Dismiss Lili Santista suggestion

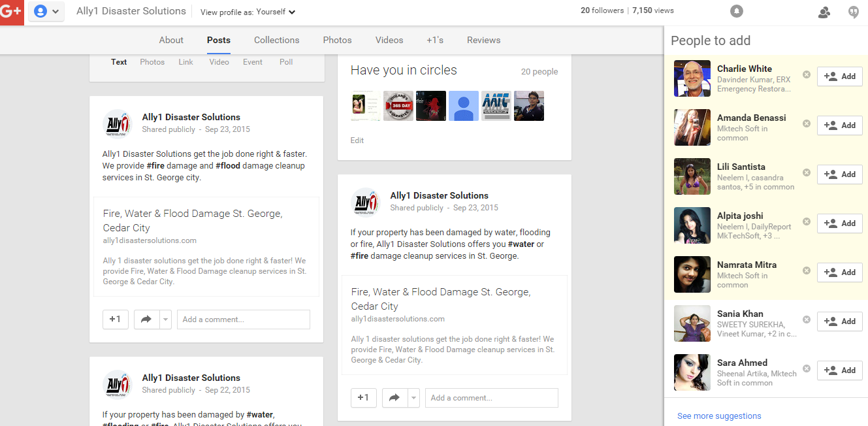[x=807, y=172]
